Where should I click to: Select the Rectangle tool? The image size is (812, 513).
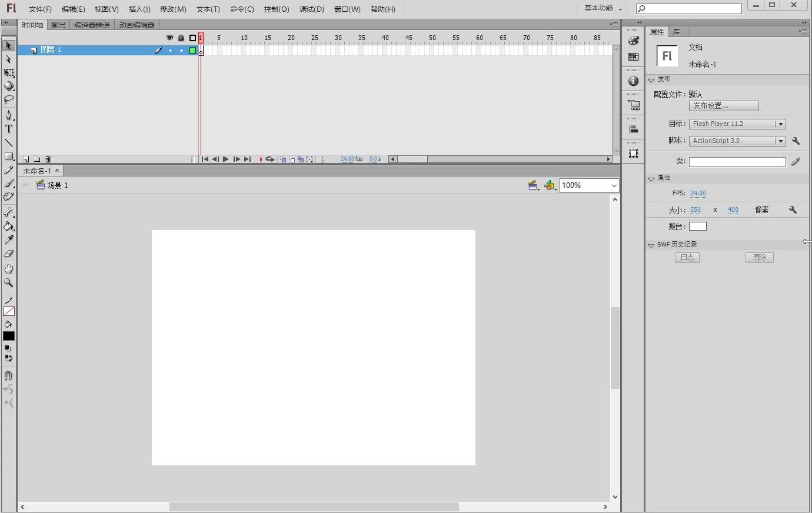tap(8, 156)
